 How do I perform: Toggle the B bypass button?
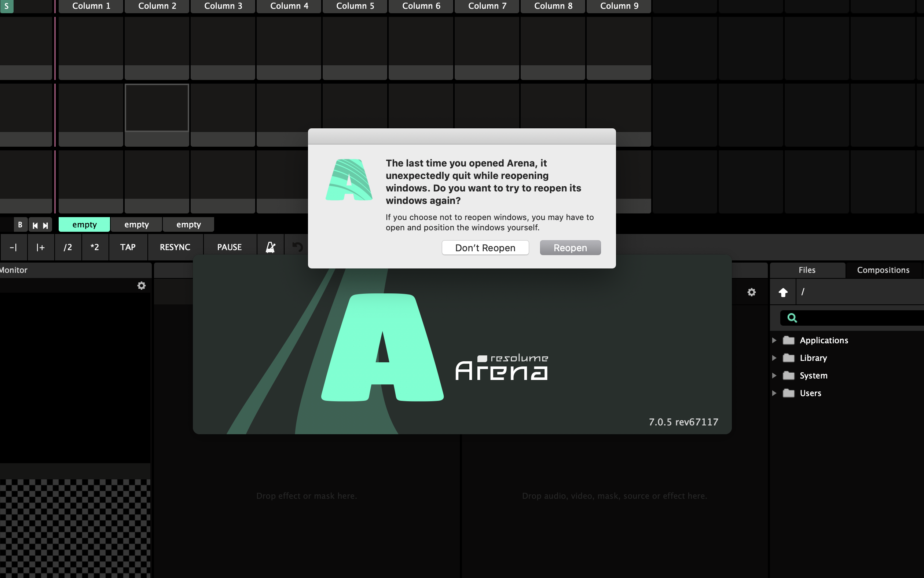(20, 225)
